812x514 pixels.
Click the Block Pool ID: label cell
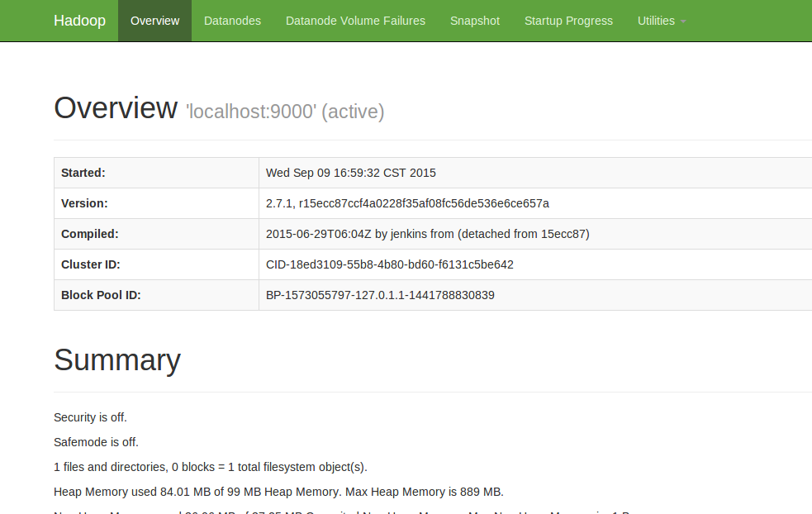coord(156,295)
